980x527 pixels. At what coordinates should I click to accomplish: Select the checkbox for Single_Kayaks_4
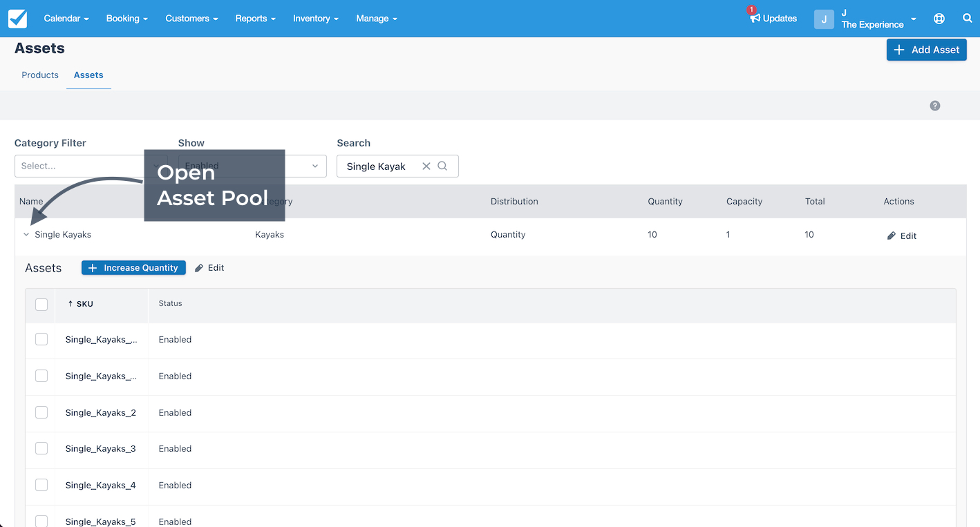41,485
